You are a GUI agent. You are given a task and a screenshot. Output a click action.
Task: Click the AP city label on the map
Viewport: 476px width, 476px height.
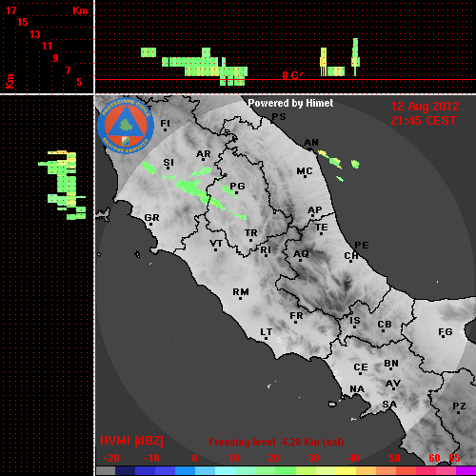tap(315, 210)
